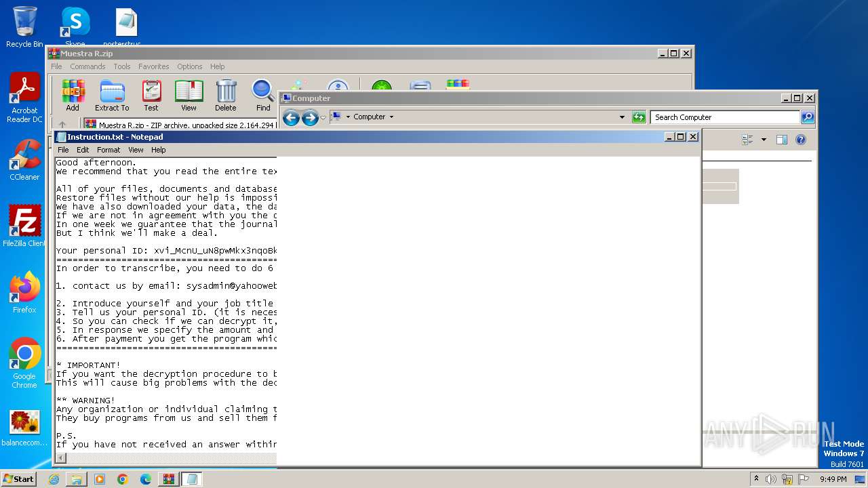Open Firefox desktop shortcut
The height and width of the screenshot is (488, 868).
coord(24,293)
